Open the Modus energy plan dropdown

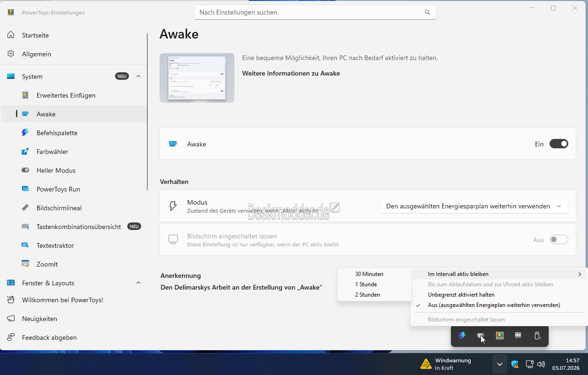point(474,206)
